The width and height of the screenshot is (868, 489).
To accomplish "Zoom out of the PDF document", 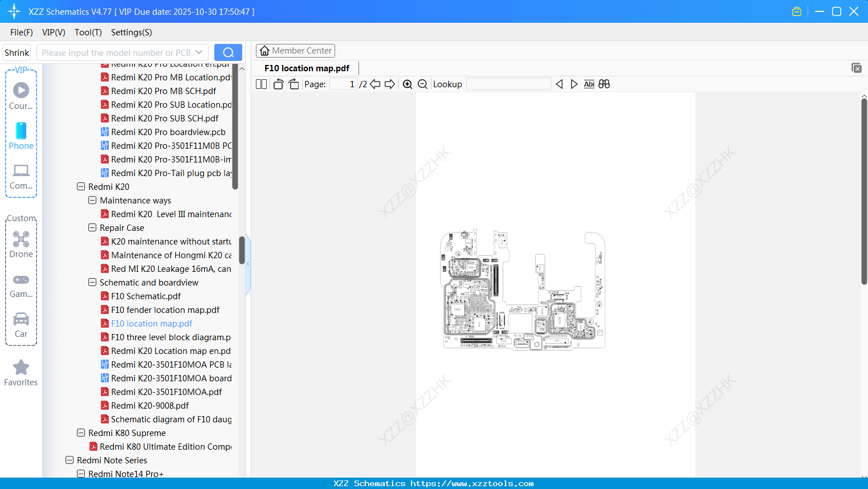I will [x=422, y=84].
